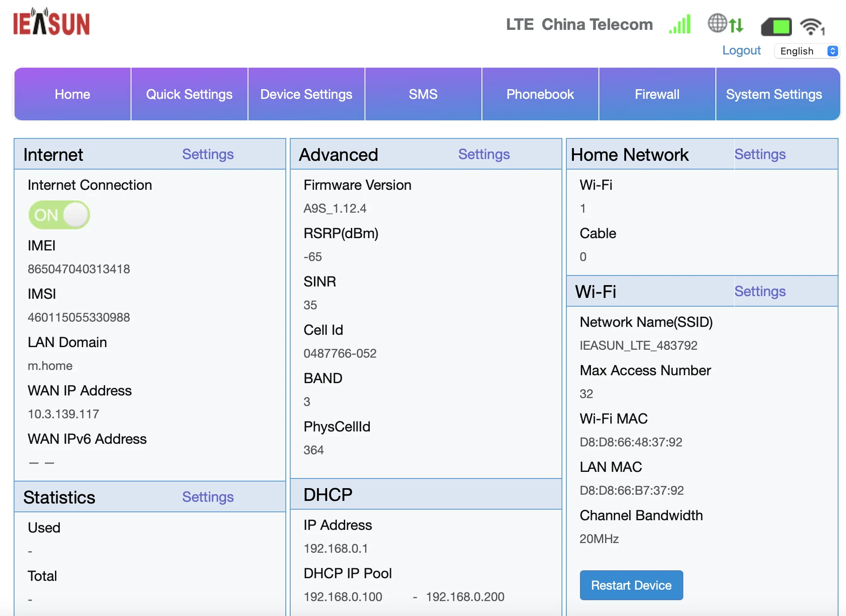Click the Logout link
The image size is (846, 616).
coord(741,51)
